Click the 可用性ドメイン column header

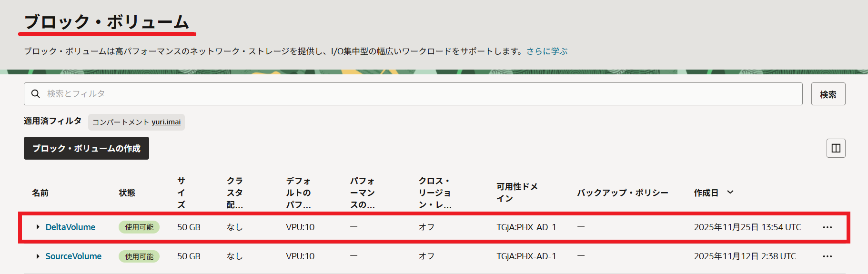click(517, 193)
